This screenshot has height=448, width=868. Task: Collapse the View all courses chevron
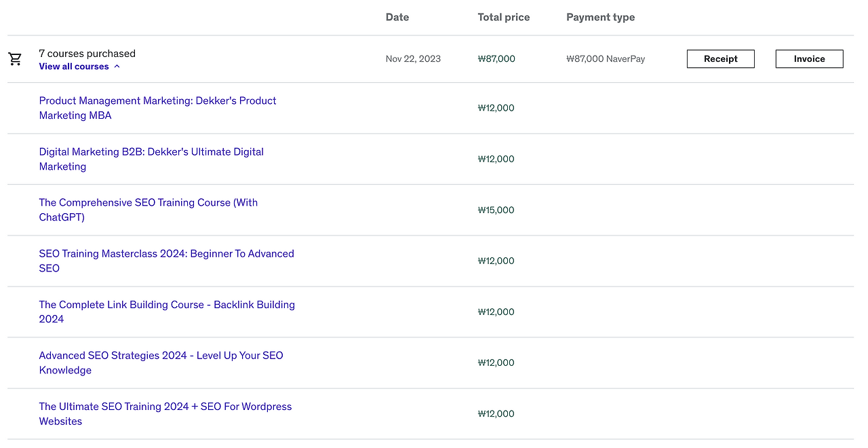click(x=117, y=67)
